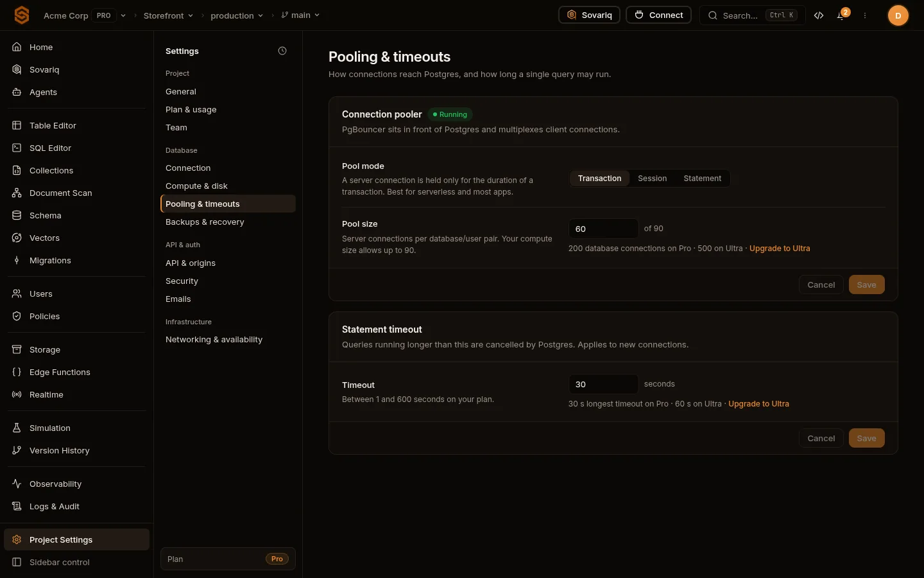
Task: Cancel Statement timeout changes
Action: [x=821, y=438]
